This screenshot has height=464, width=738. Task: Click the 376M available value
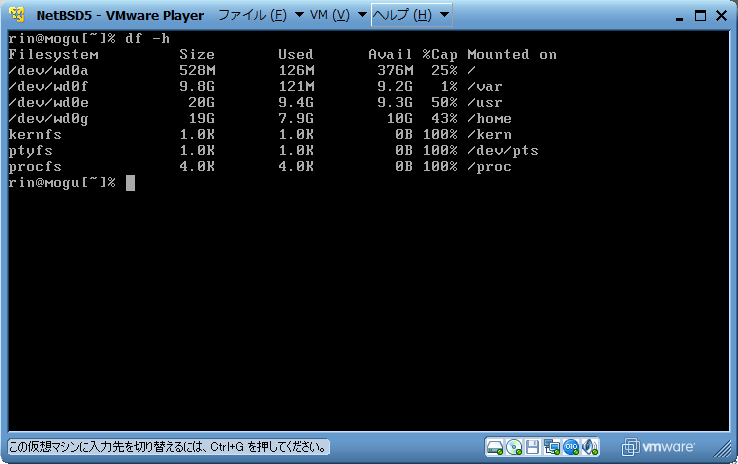click(x=395, y=71)
